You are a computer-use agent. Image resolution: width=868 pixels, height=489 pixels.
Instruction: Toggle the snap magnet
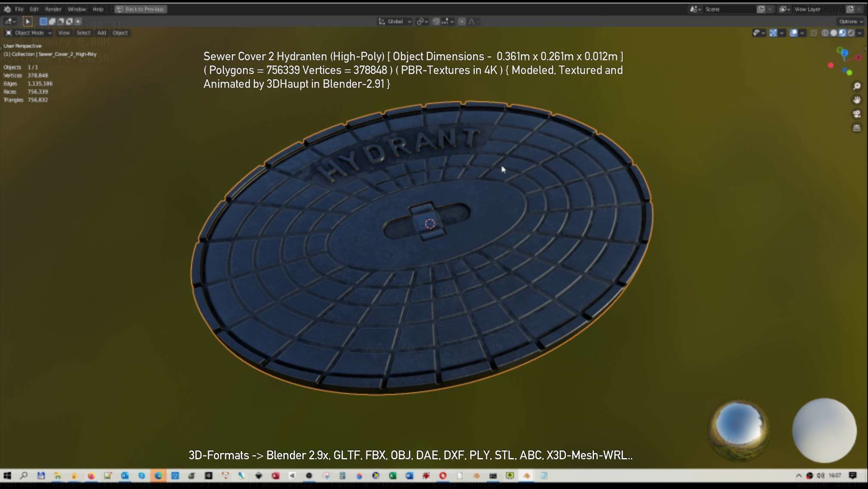(x=436, y=22)
